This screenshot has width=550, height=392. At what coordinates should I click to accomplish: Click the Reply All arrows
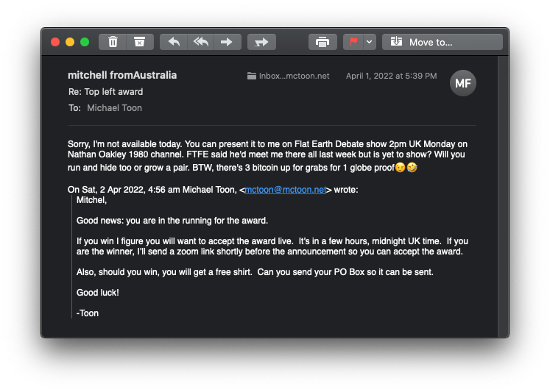click(200, 42)
